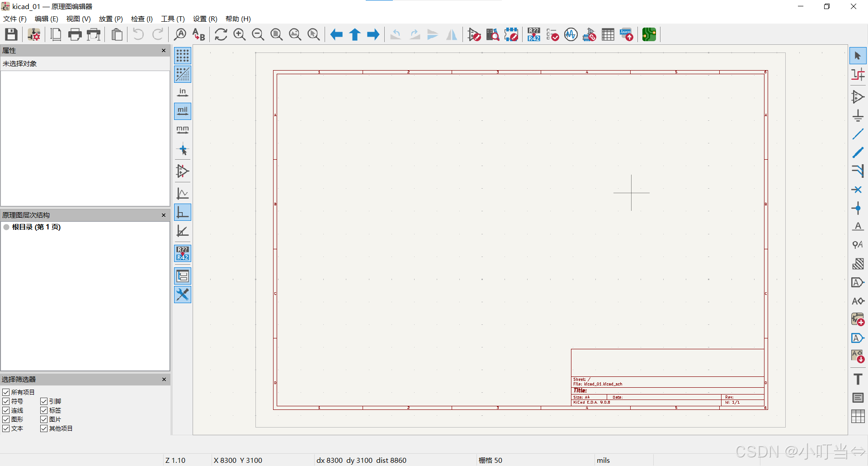Close the 选择筛选器 panel
Screen dimensions: 868x466
coord(164,379)
